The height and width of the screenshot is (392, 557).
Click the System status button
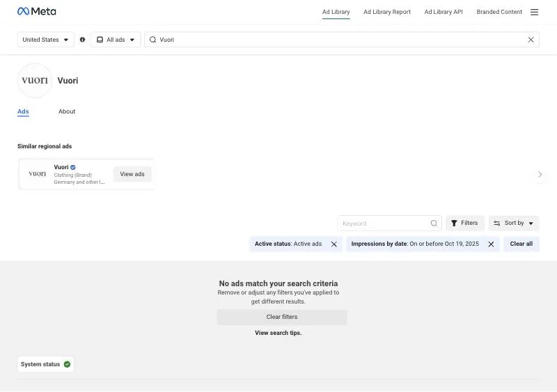pyautogui.click(x=45, y=364)
